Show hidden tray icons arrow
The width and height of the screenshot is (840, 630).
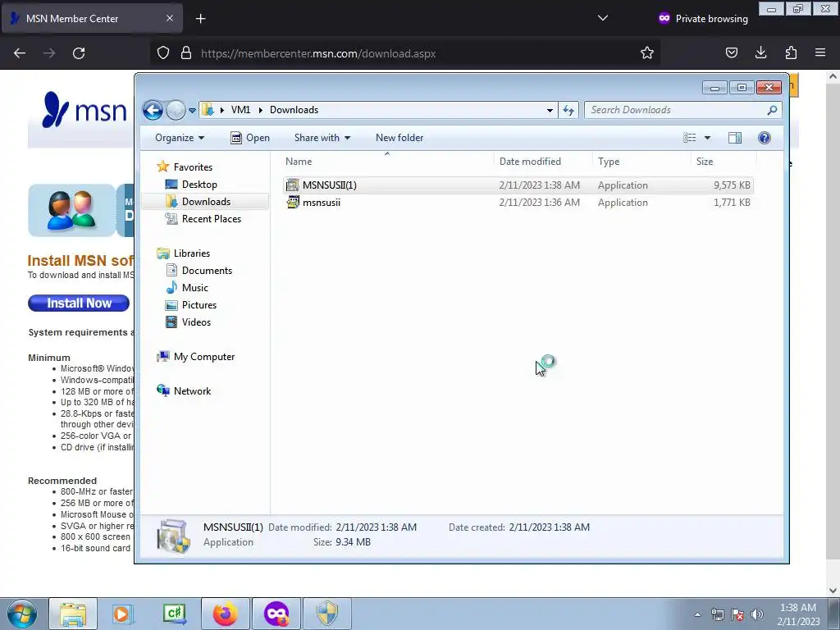(x=697, y=614)
